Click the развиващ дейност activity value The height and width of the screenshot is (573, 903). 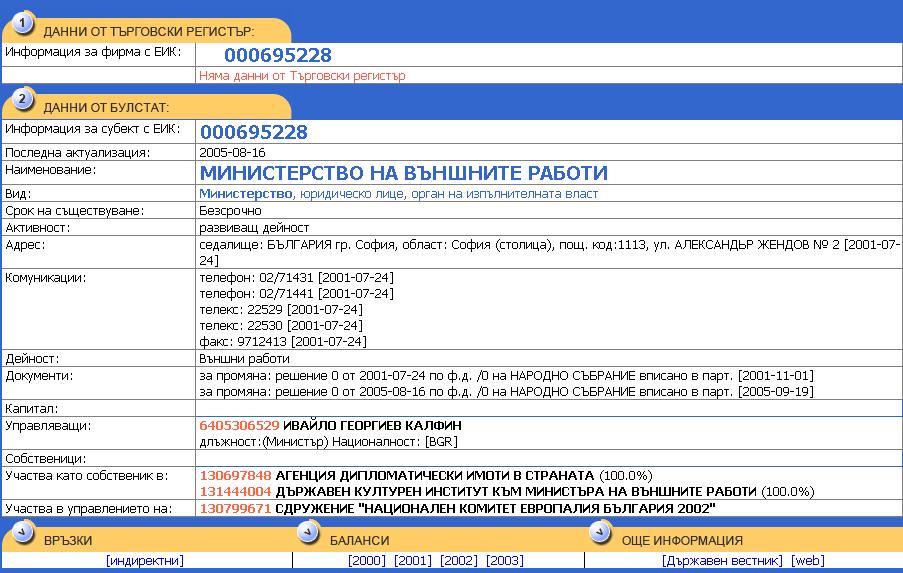point(254,228)
